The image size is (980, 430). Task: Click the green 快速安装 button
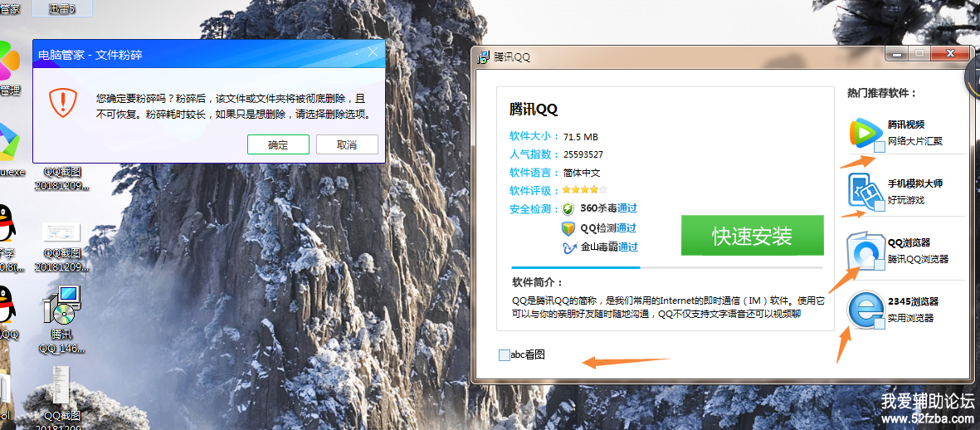pos(753,236)
